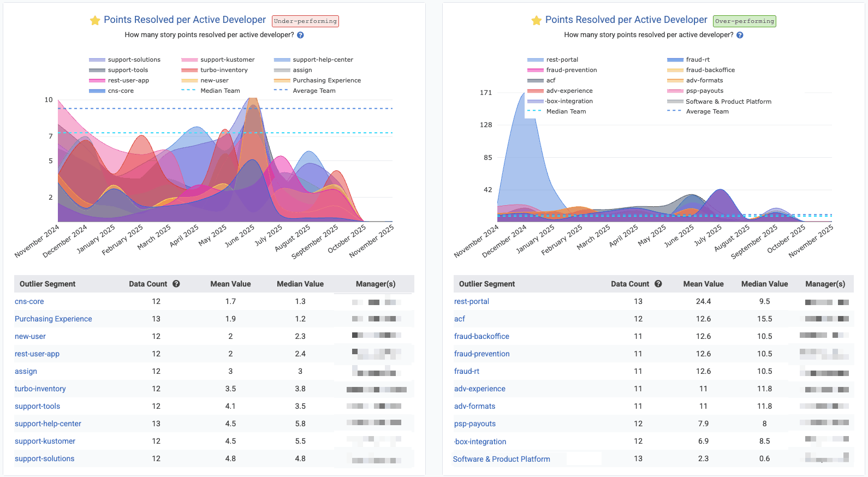868x477 pixels.
Task: Click help icon beside the left chart question
Action: tap(300, 35)
